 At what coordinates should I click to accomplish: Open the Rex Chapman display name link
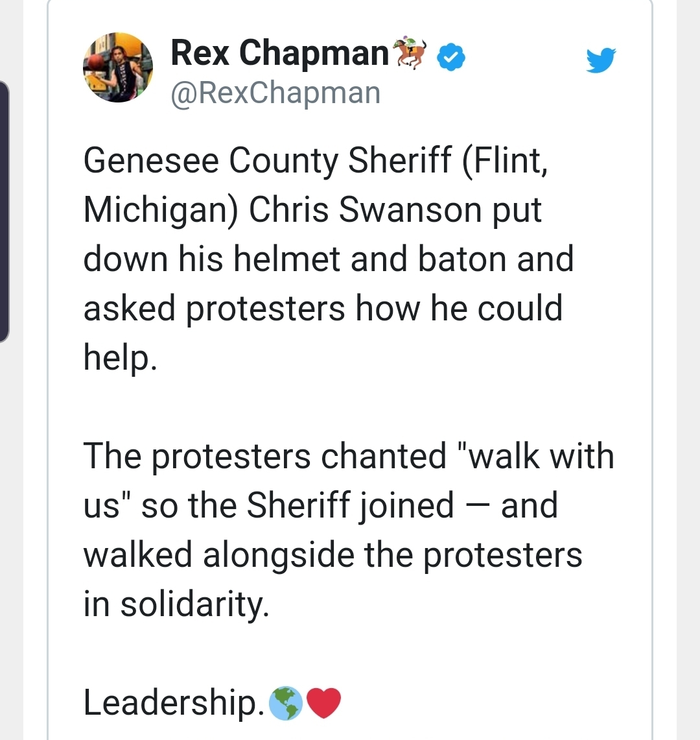click(x=279, y=53)
